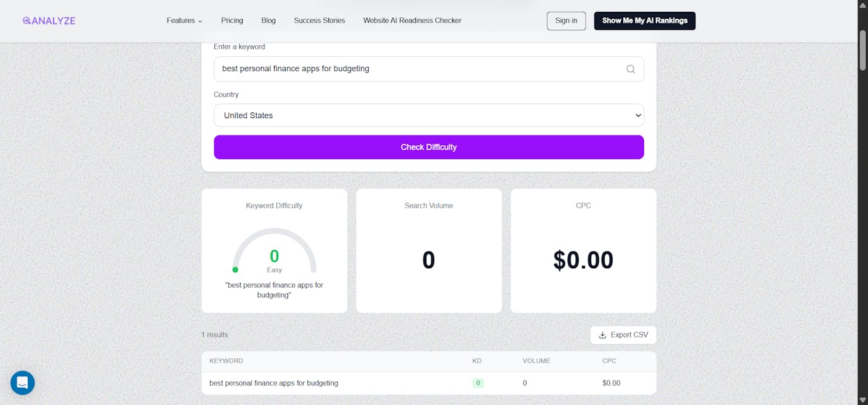Image resolution: width=868 pixels, height=405 pixels.
Task: Click the '1 results' count text
Action: click(214, 335)
